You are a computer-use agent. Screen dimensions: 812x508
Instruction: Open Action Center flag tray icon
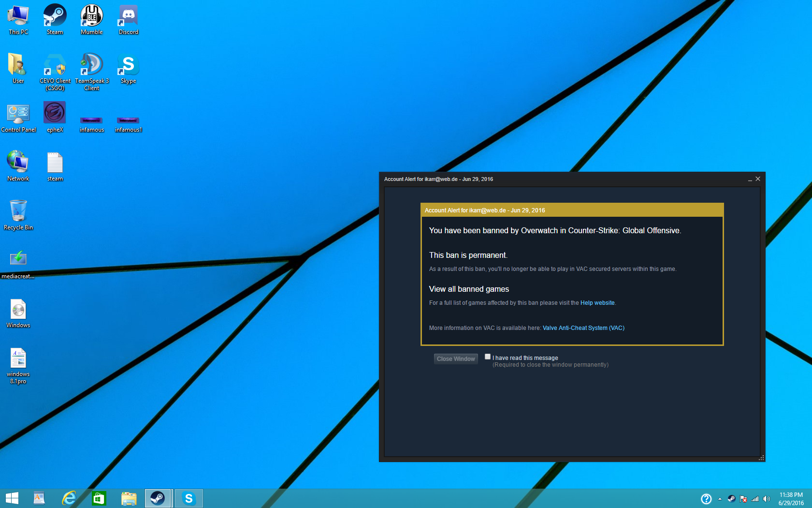coord(743,499)
